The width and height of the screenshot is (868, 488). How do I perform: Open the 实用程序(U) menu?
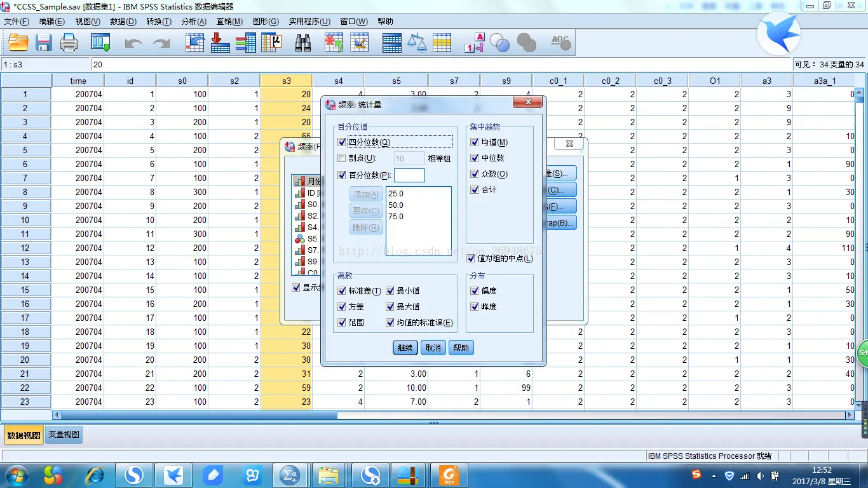click(x=309, y=22)
